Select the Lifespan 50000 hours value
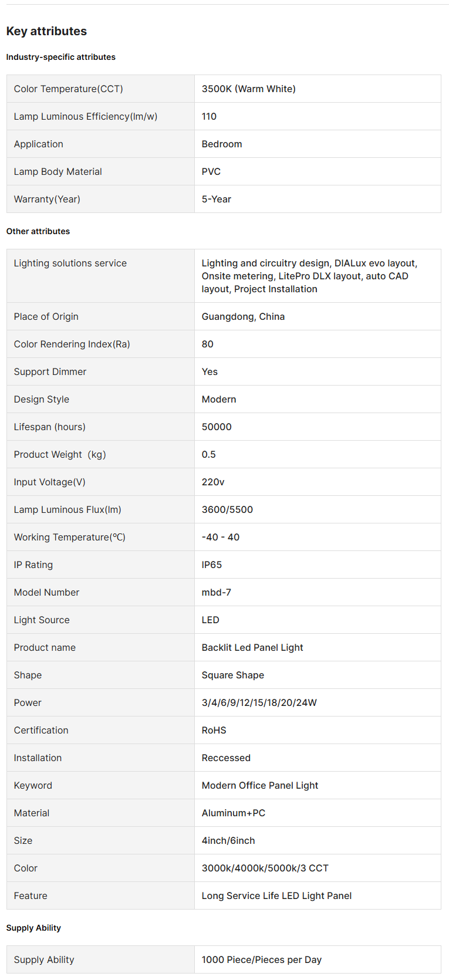The width and height of the screenshot is (449, 980). (216, 427)
